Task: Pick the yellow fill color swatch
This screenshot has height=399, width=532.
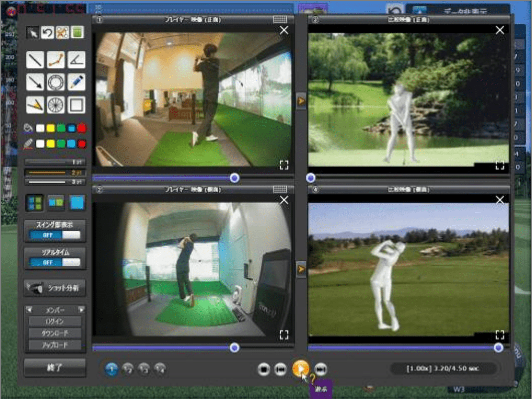Action: pyautogui.click(x=50, y=128)
